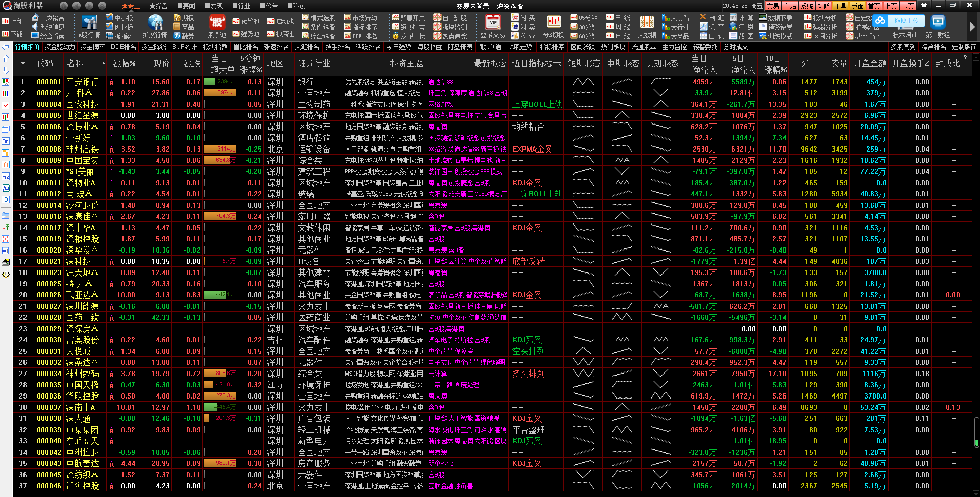
Task: Open the column header dropdown arrow
Action: pos(23,63)
